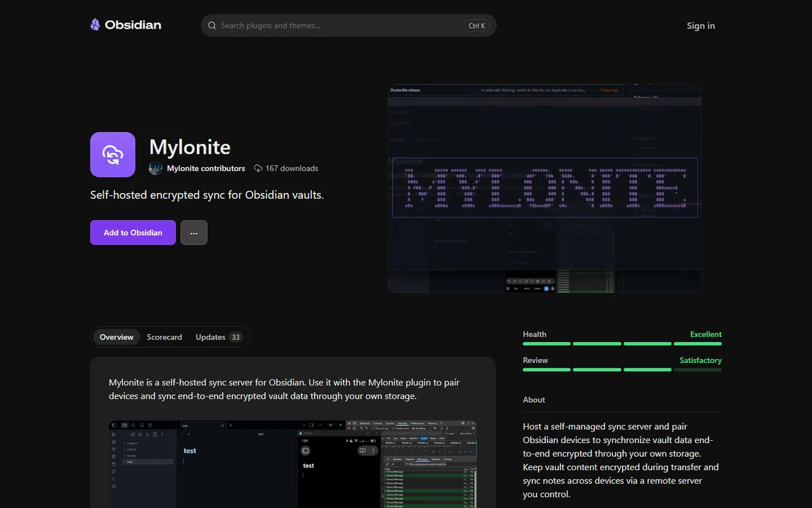Click the Mylonite contributors avatar
This screenshot has height=508, width=812.
point(156,168)
